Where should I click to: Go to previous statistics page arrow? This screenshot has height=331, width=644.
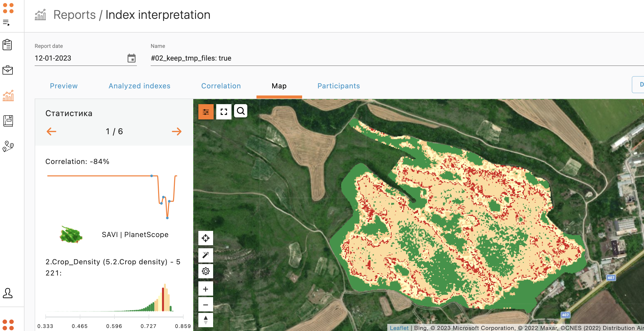(x=51, y=131)
